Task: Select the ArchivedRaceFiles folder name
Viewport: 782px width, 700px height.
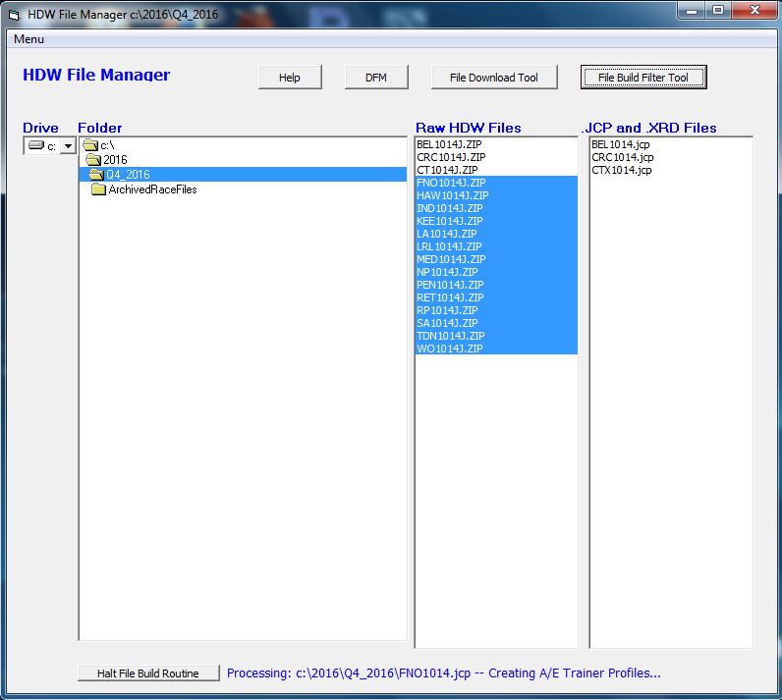Action: pos(152,189)
